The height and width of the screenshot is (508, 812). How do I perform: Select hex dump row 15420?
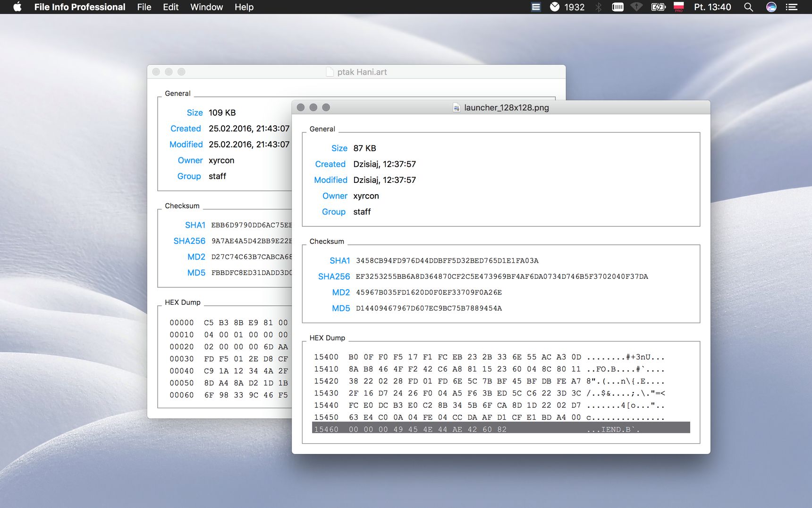pos(501,381)
